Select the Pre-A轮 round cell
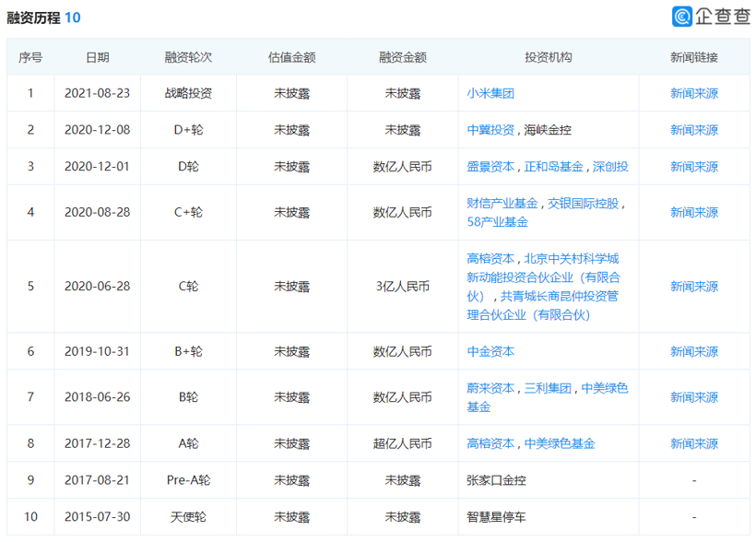The height and width of the screenshot is (542, 756). pyautogui.click(x=188, y=480)
